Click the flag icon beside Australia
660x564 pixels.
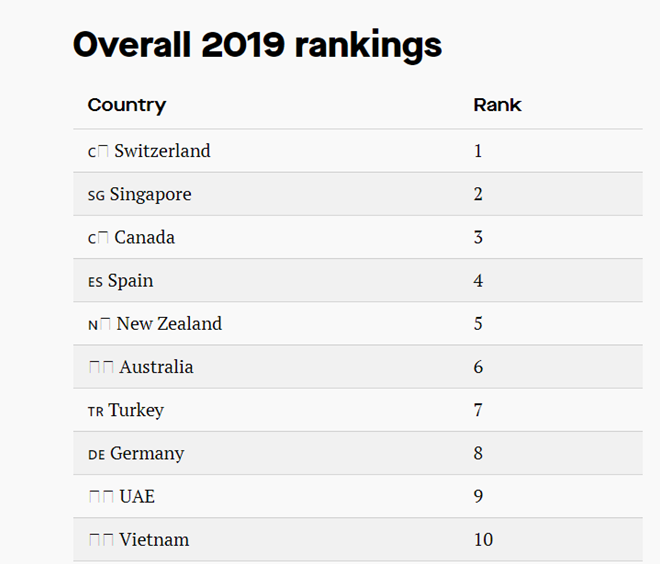(101, 368)
